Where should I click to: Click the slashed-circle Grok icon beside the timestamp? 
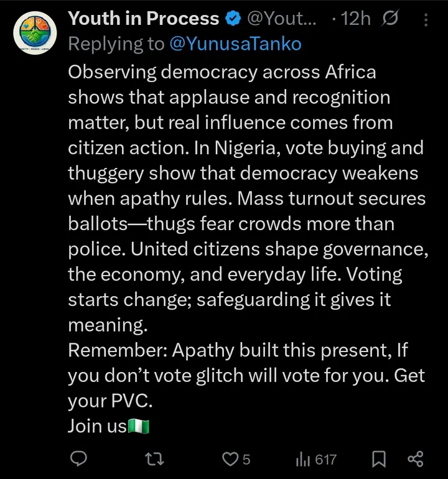click(389, 19)
